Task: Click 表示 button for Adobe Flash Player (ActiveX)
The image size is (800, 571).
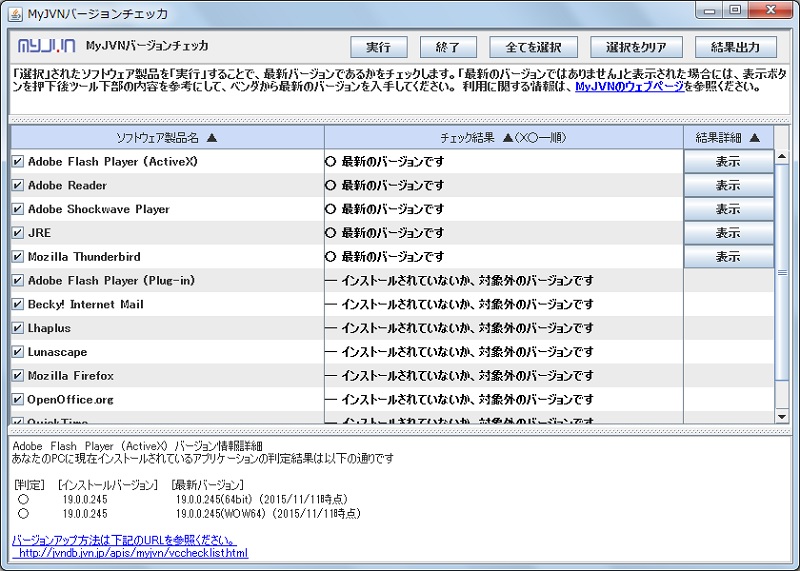Action: pyautogui.click(x=728, y=162)
